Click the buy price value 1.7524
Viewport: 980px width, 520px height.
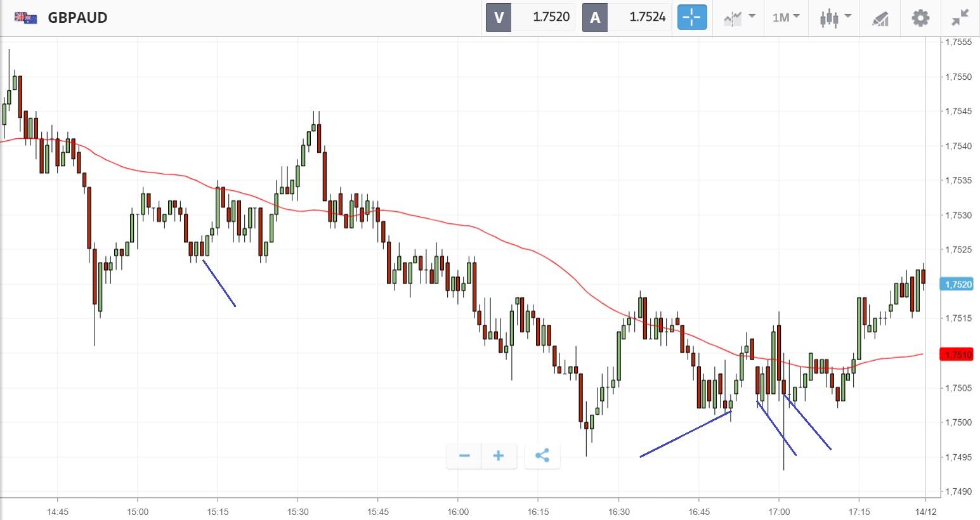647,17
